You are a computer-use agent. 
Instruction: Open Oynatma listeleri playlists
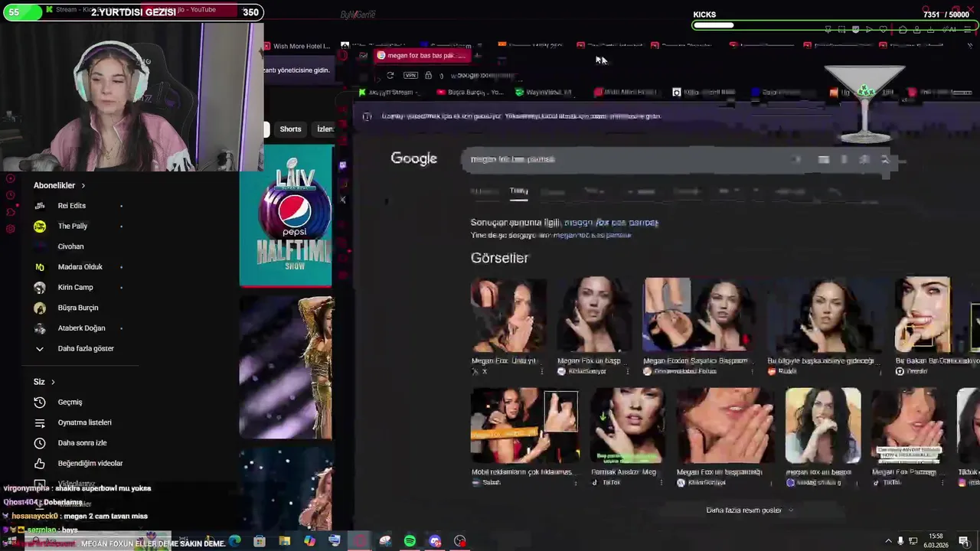point(84,422)
